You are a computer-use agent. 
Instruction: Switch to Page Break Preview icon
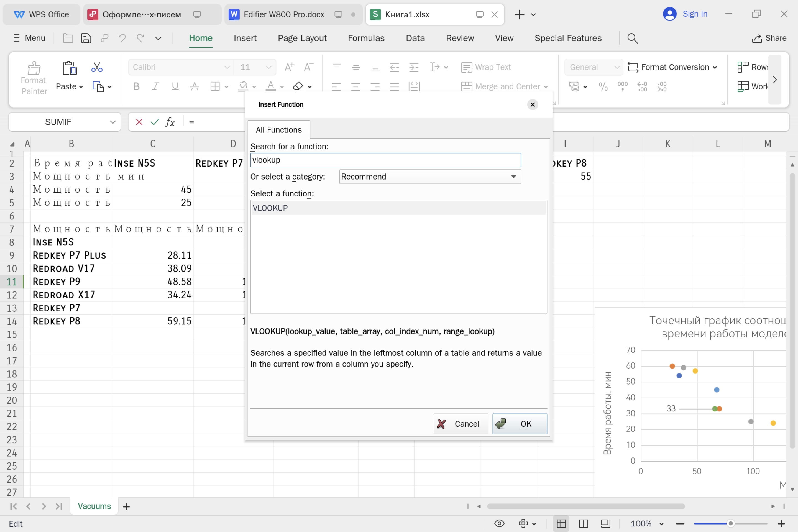click(584, 523)
